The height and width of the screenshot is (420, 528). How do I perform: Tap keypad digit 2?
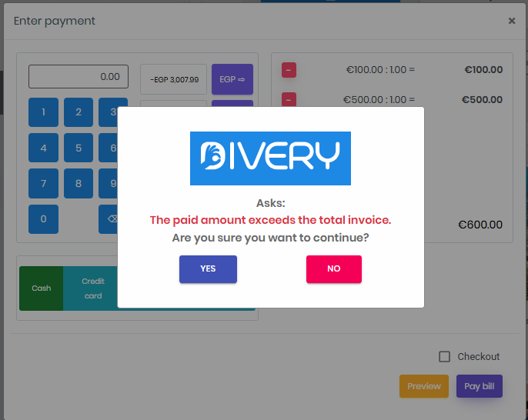79,112
